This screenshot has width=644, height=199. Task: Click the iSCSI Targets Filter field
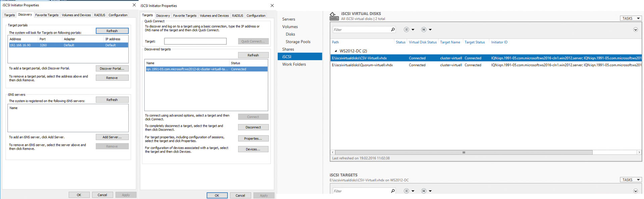click(x=361, y=191)
